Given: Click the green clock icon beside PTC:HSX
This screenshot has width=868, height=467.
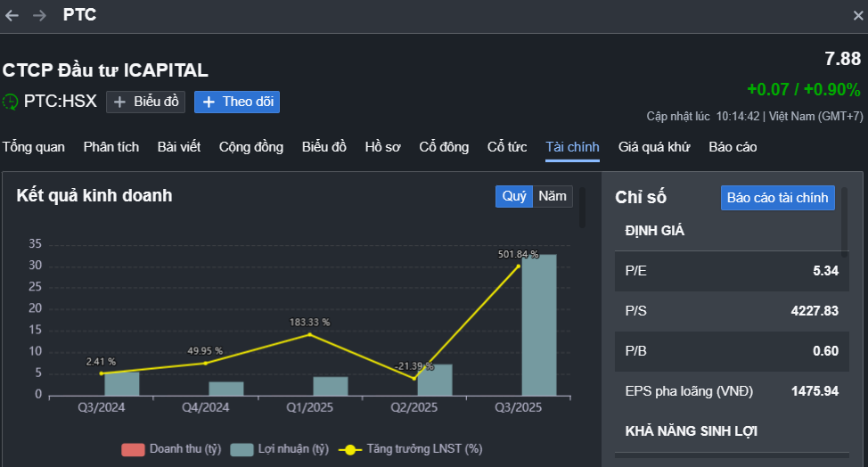Looking at the screenshot, I should (x=11, y=102).
